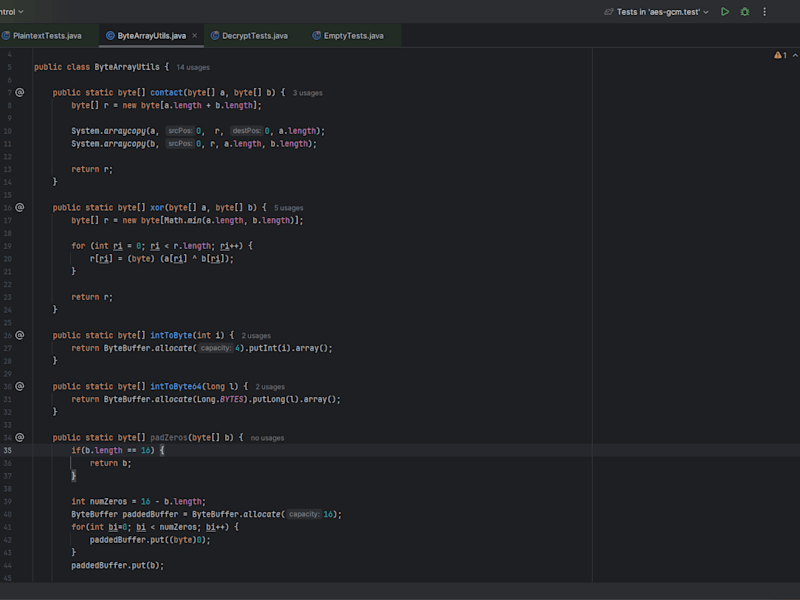Open the '3 usages' hint for contact

click(x=307, y=93)
